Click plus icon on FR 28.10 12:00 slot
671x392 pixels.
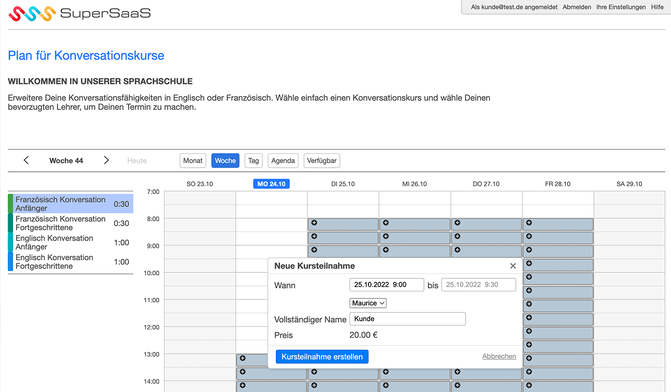(x=529, y=331)
